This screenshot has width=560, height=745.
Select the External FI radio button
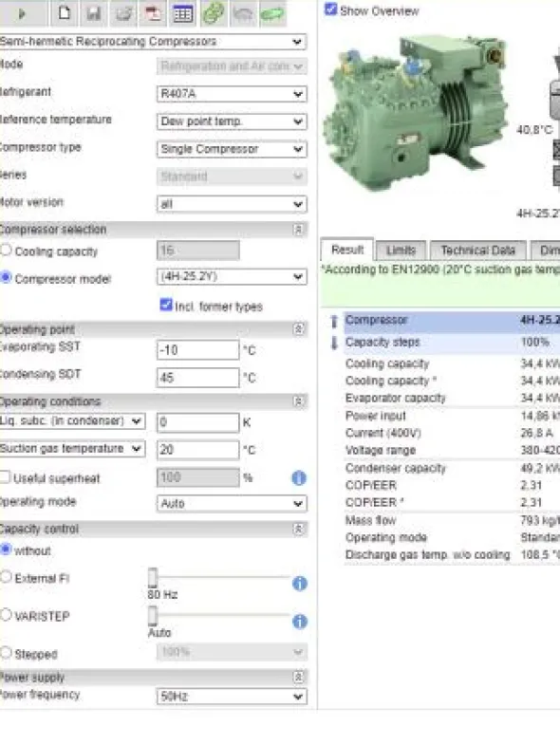pos(6,577)
